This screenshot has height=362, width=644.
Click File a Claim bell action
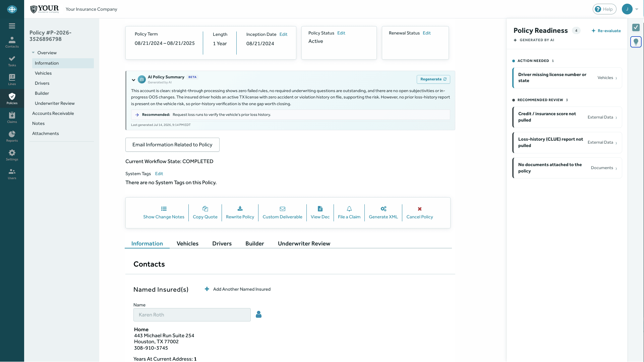point(349,213)
